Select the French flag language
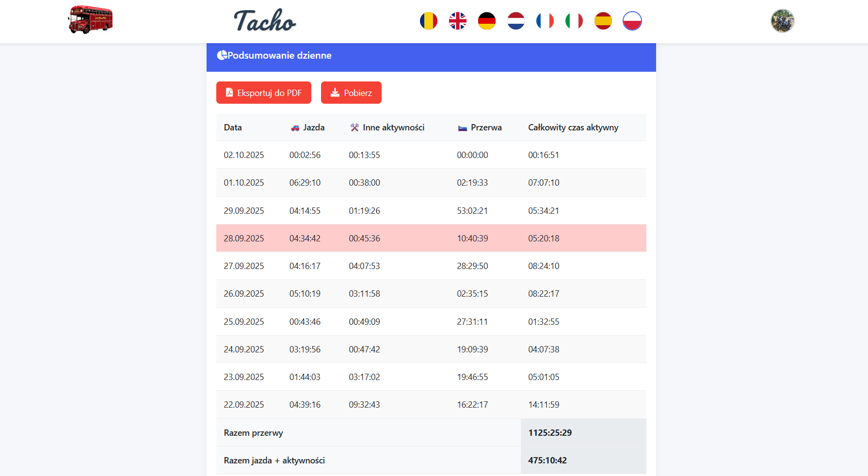Viewport: 868px width, 476px height. pos(545,21)
